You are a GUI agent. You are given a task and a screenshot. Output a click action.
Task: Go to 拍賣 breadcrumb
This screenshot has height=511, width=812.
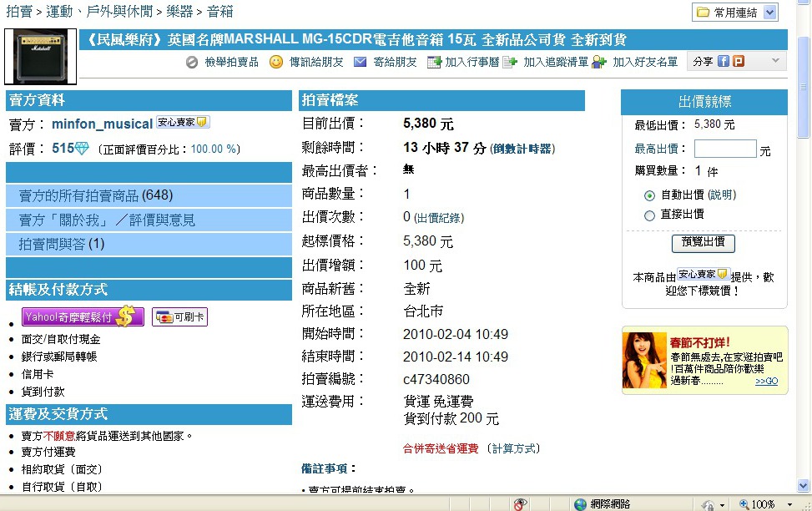coord(19,12)
